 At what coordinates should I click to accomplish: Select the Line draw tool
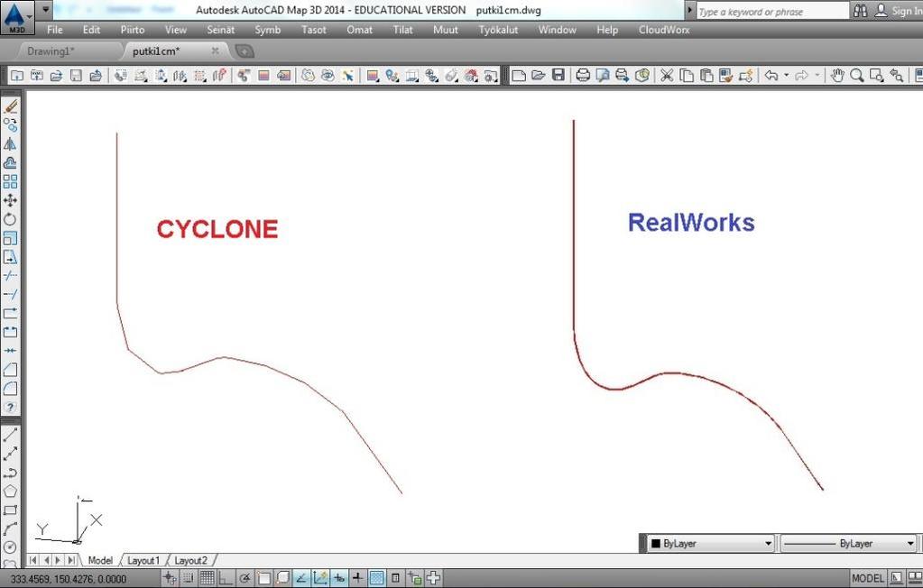pos(10,435)
